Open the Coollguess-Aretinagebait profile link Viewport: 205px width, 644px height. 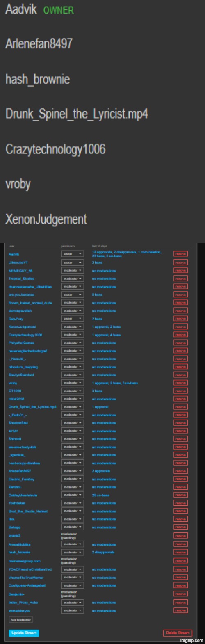click(x=27, y=585)
